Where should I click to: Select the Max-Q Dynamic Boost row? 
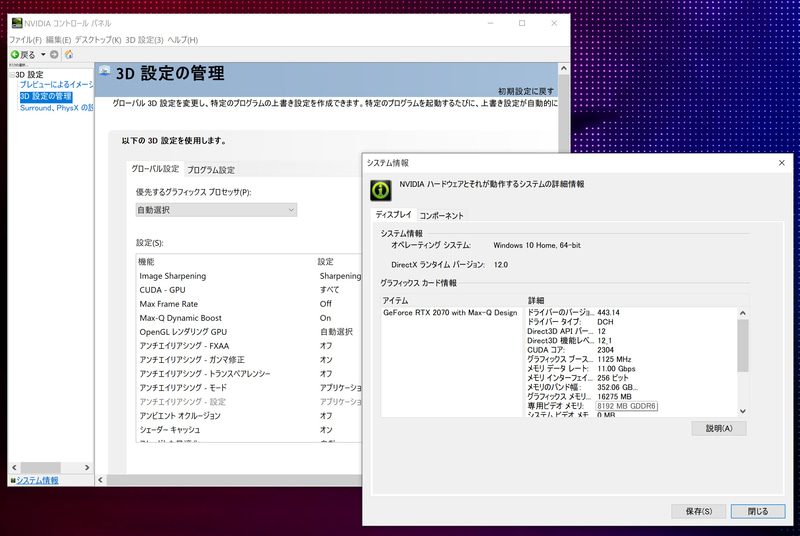(x=249, y=318)
